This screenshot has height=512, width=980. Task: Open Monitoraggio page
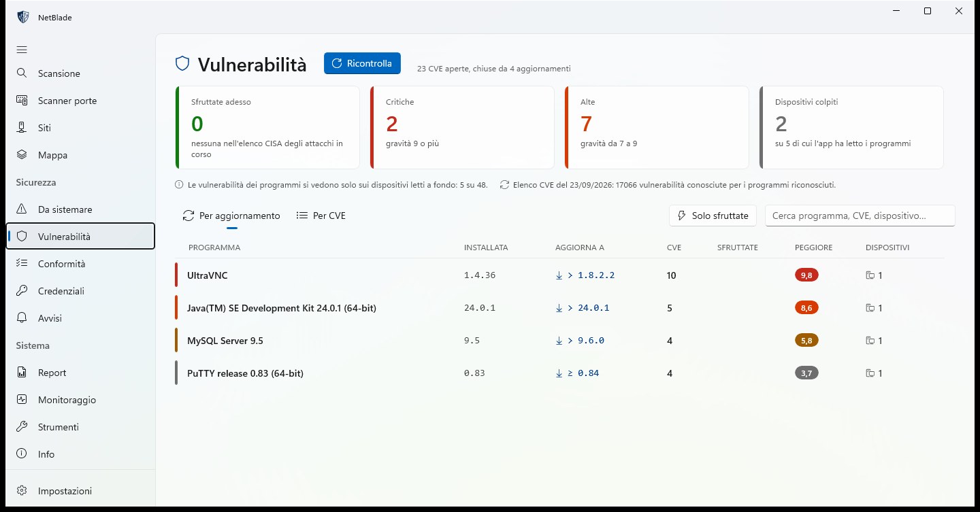pos(80,400)
